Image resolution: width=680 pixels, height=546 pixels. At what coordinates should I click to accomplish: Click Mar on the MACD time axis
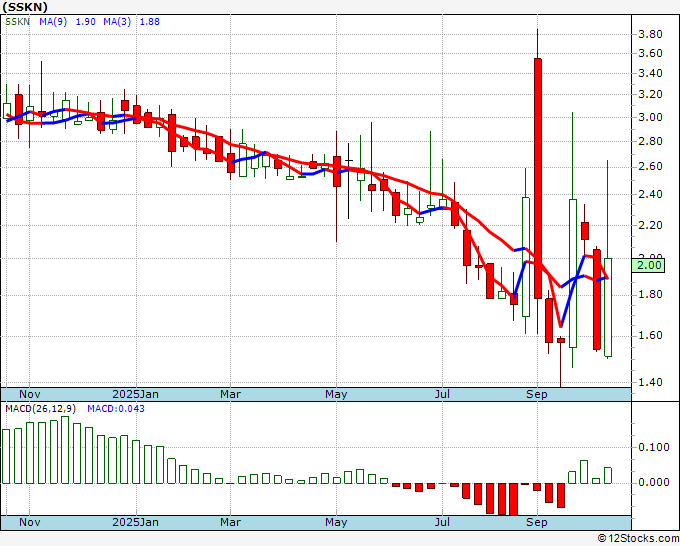coord(230,522)
